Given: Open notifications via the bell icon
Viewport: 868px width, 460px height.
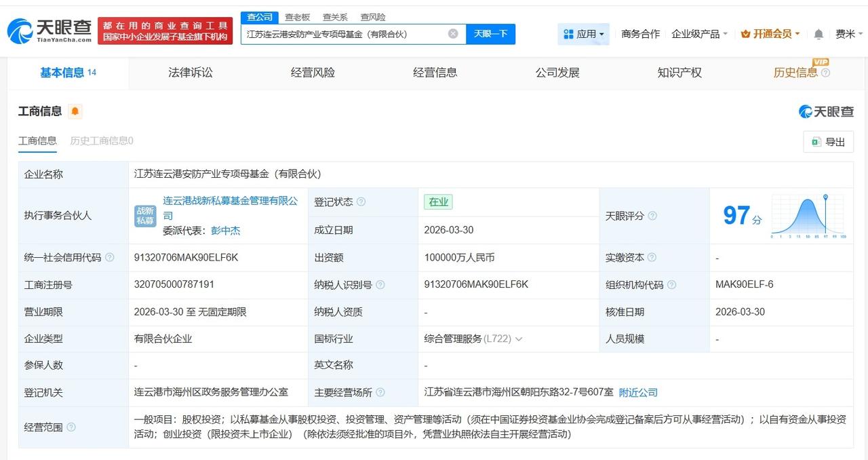Looking at the screenshot, I should pyautogui.click(x=818, y=33).
